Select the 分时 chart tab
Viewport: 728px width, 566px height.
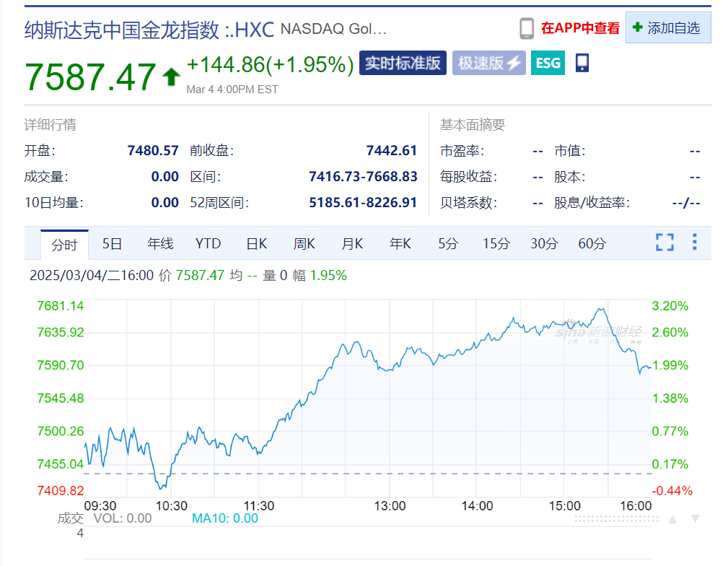pos(64,245)
